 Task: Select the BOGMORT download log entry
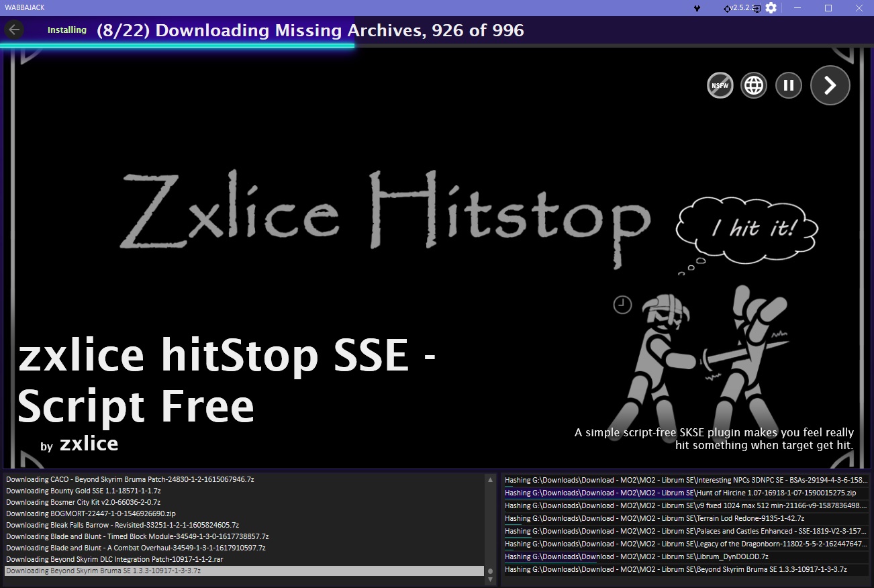(244, 513)
